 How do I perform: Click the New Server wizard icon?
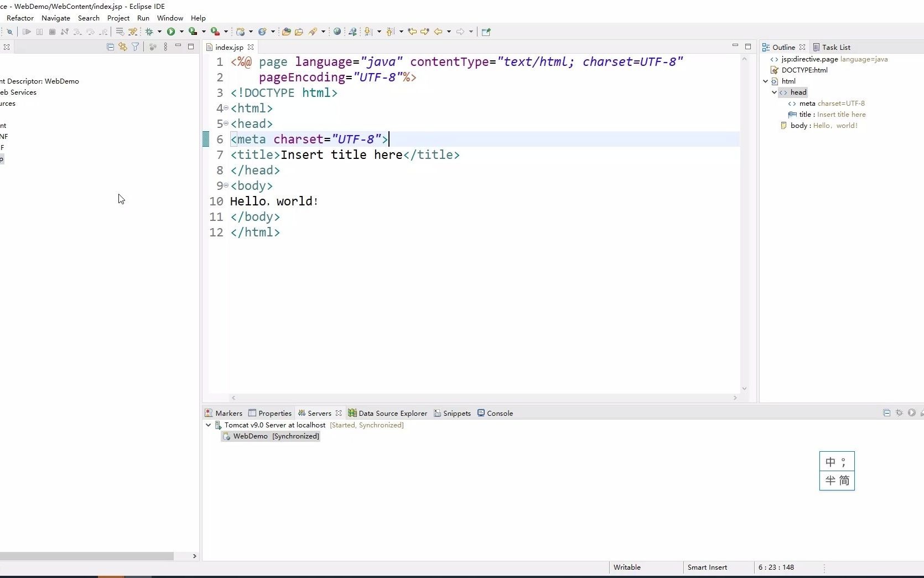tap(241, 32)
